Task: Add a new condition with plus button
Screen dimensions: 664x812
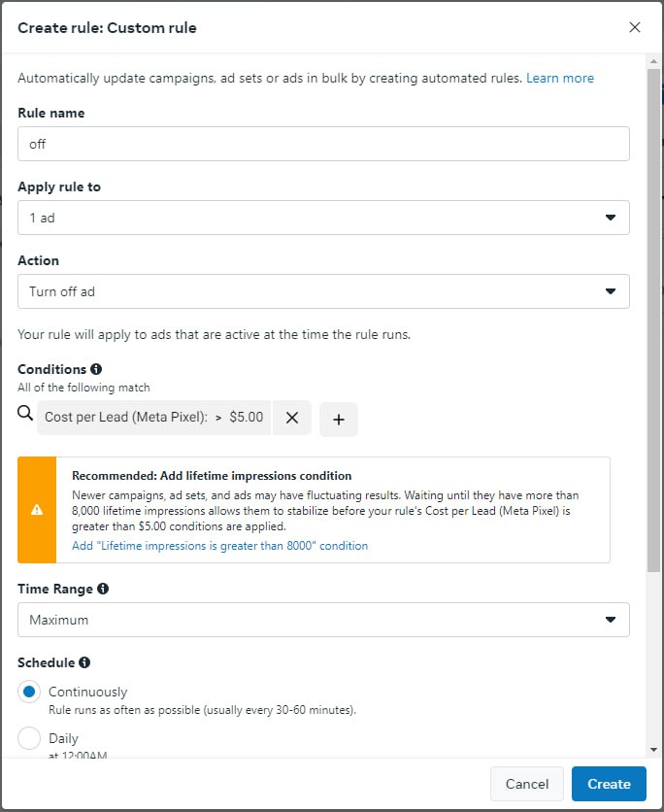Action: tap(339, 420)
